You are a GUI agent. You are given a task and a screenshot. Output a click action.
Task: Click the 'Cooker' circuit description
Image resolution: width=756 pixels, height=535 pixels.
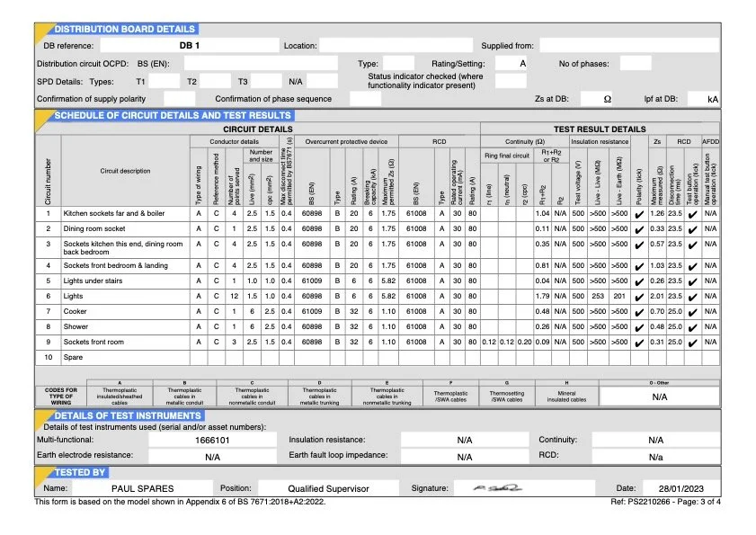click(x=75, y=311)
